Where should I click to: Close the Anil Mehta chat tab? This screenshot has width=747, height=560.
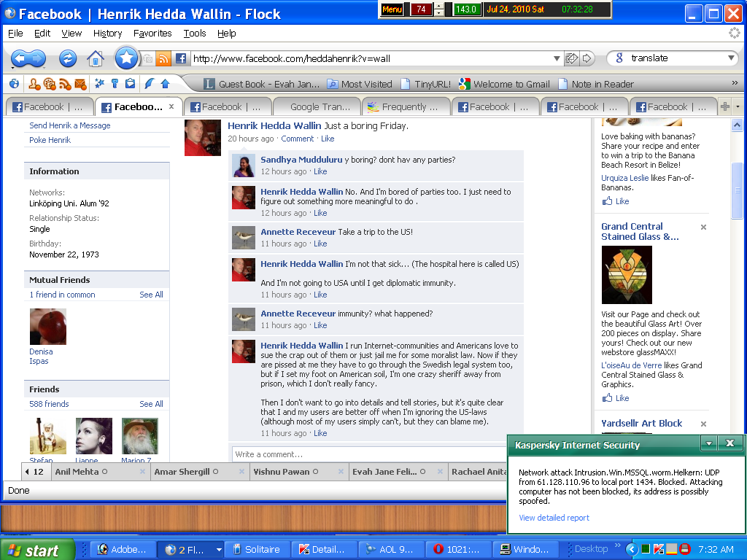(142, 472)
